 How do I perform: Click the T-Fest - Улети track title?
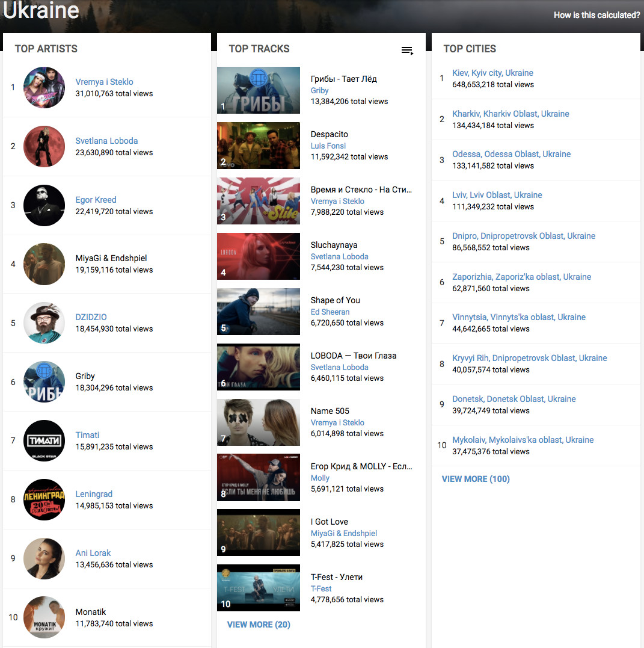coord(337,578)
